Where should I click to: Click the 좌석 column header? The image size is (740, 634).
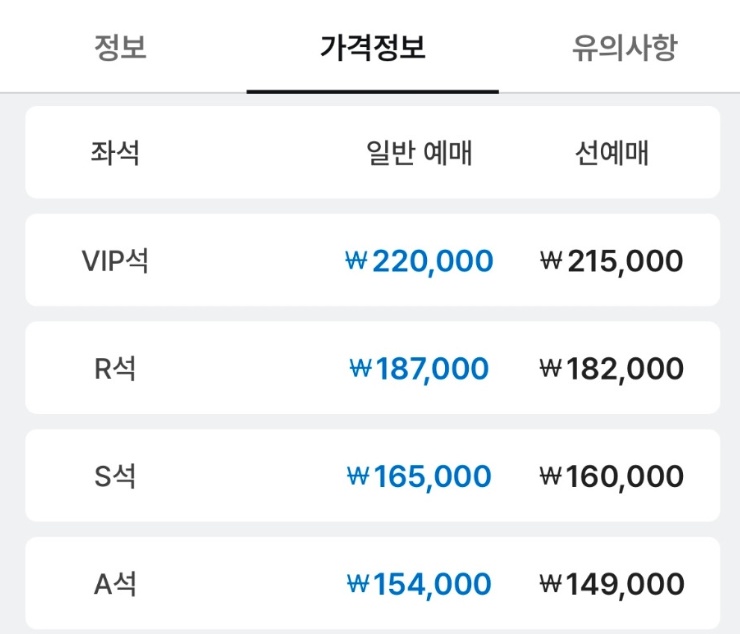115,152
